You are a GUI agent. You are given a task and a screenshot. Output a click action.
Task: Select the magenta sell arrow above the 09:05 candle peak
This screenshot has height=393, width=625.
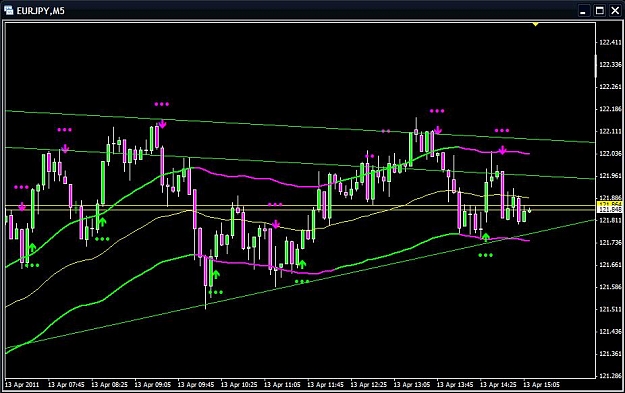point(162,124)
